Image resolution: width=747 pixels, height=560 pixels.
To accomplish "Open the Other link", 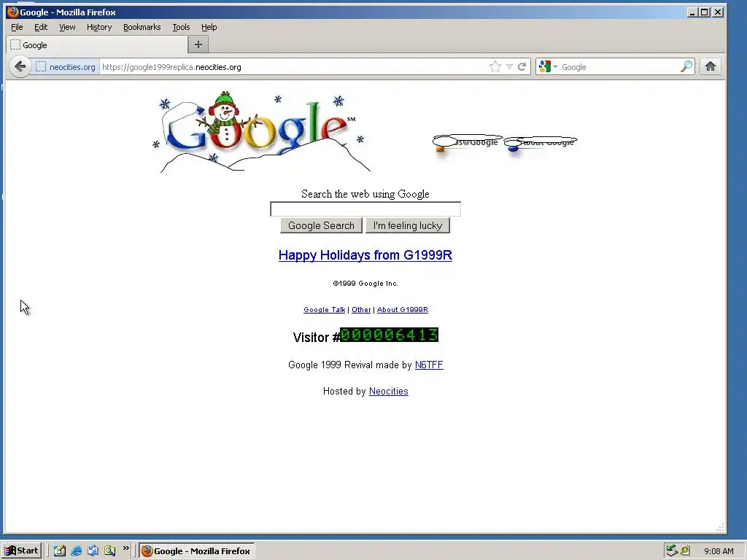I will point(361,309).
